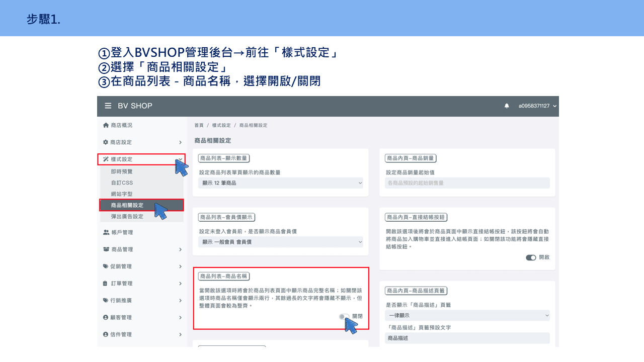Click the gear icon beside 商店設定
The image size is (644, 362).
[106, 142]
